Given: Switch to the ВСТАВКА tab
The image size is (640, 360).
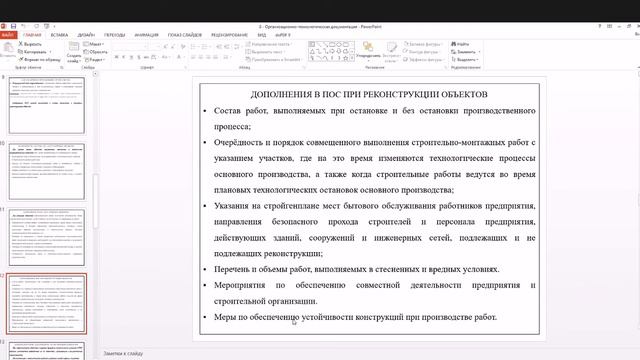Looking at the screenshot, I should point(59,35).
